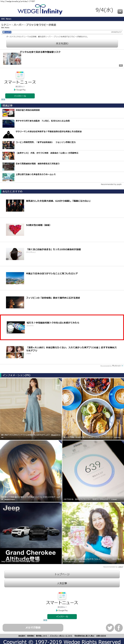This screenshot has width=124, height=644.
Task: Open 特定商取引法に基づく表示 footer link
Action: pyautogui.click(x=84, y=636)
